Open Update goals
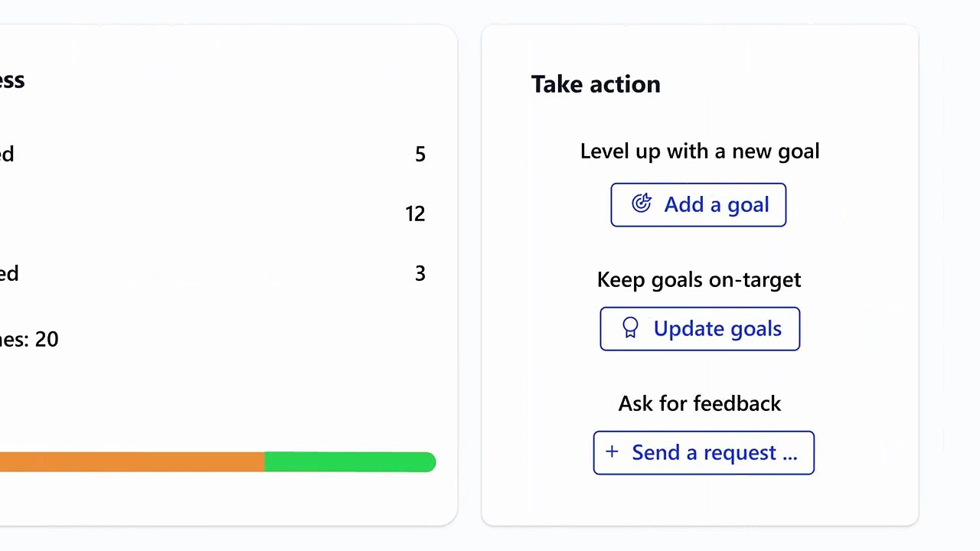The width and height of the screenshot is (980, 551). [700, 329]
